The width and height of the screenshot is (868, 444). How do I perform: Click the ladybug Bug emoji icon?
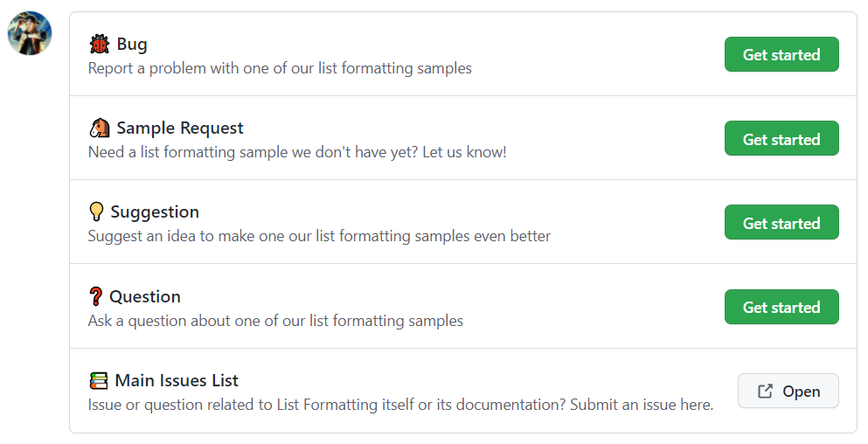[100, 45]
